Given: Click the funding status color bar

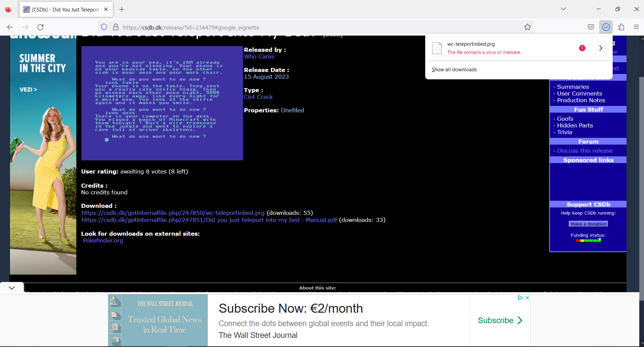Looking at the screenshot, I should tap(588, 240).
